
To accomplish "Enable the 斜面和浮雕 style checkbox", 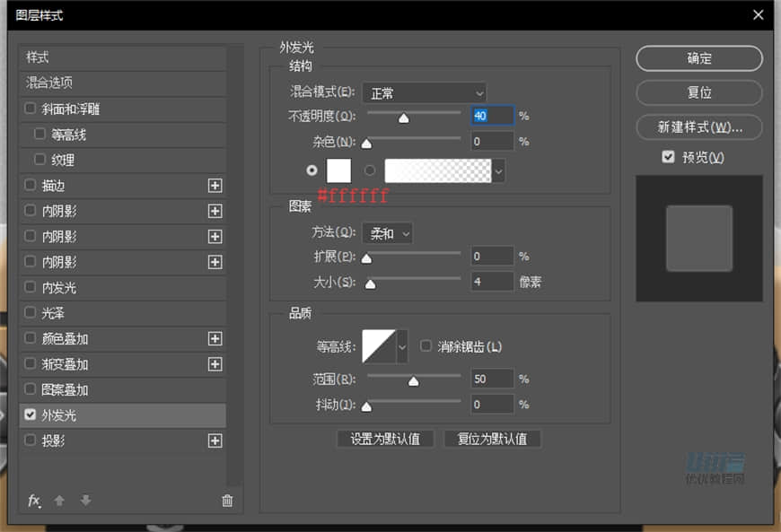I will point(30,109).
